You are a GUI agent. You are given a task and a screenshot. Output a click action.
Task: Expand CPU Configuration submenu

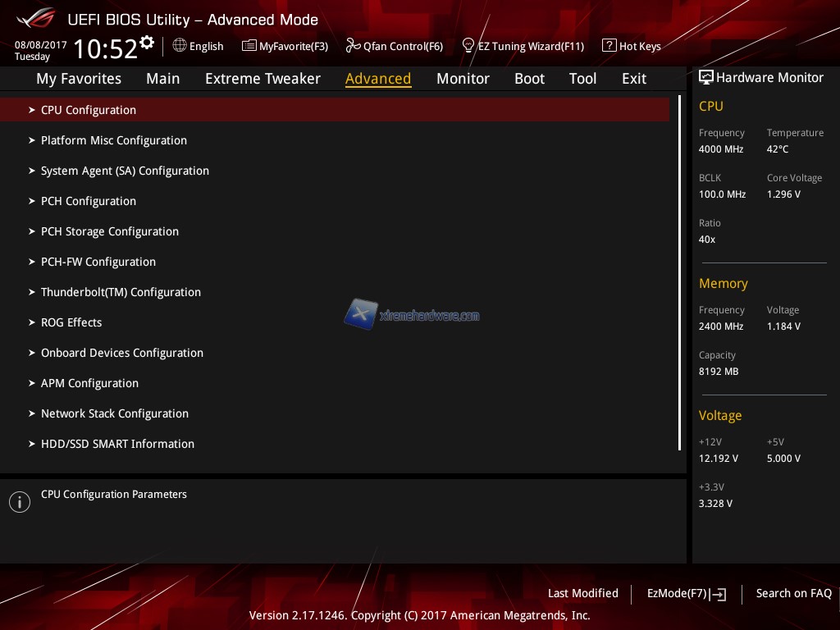click(x=89, y=110)
